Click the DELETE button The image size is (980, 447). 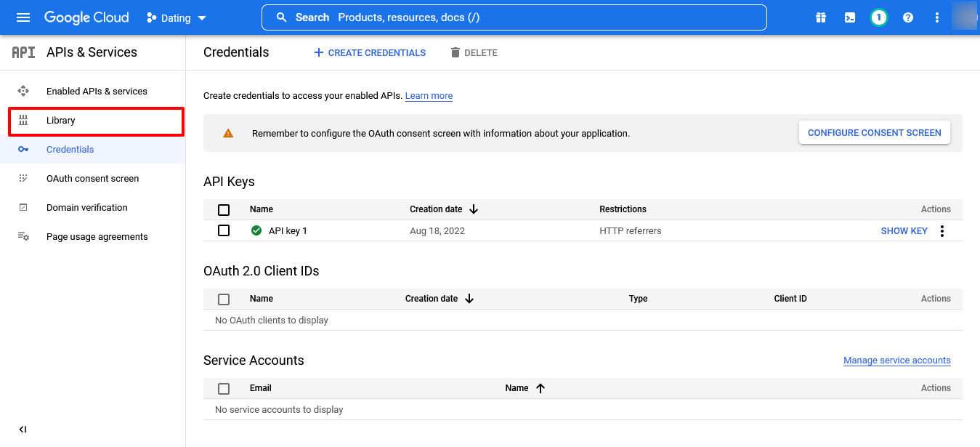point(474,52)
